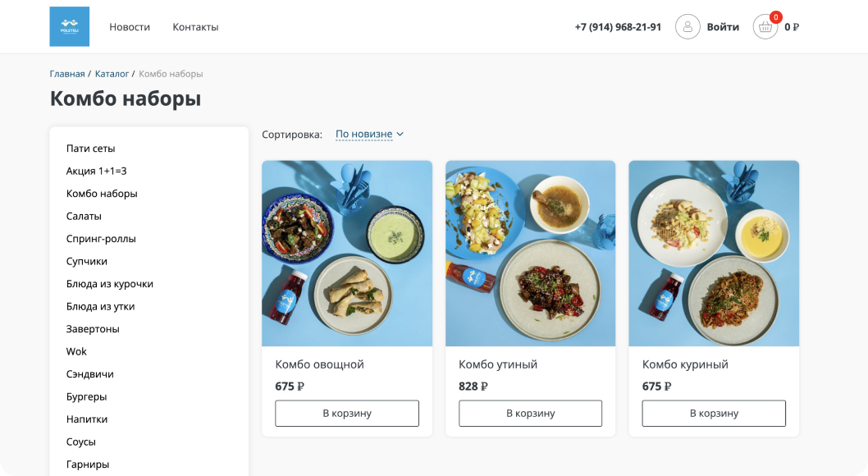Go to Главная in the breadcrumbs
This screenshot has height=476, width=868.
[x=67, y=74]
